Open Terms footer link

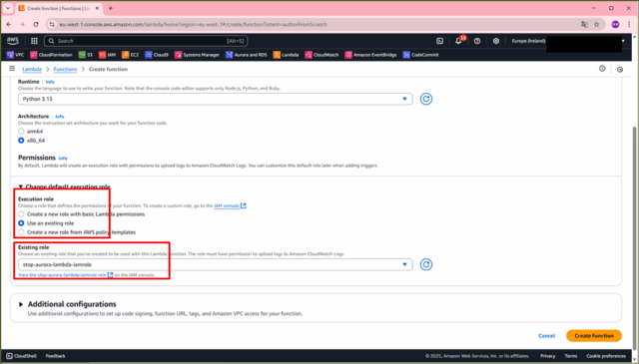571,356
